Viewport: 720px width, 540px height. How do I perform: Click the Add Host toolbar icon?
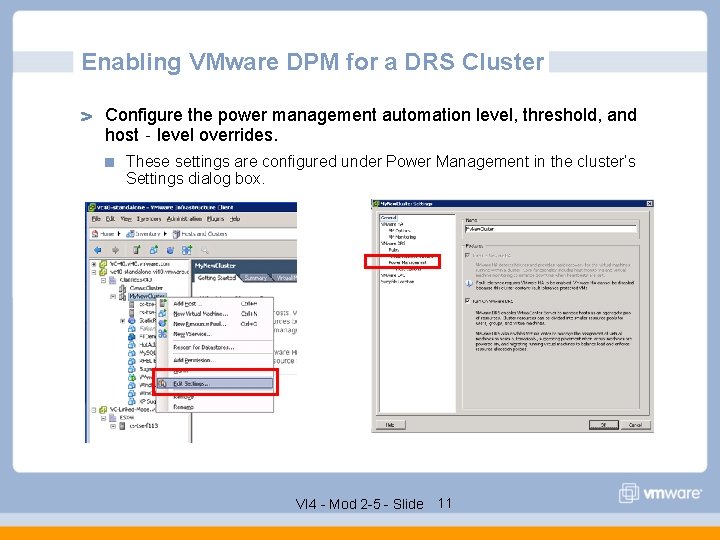point(136,250)
